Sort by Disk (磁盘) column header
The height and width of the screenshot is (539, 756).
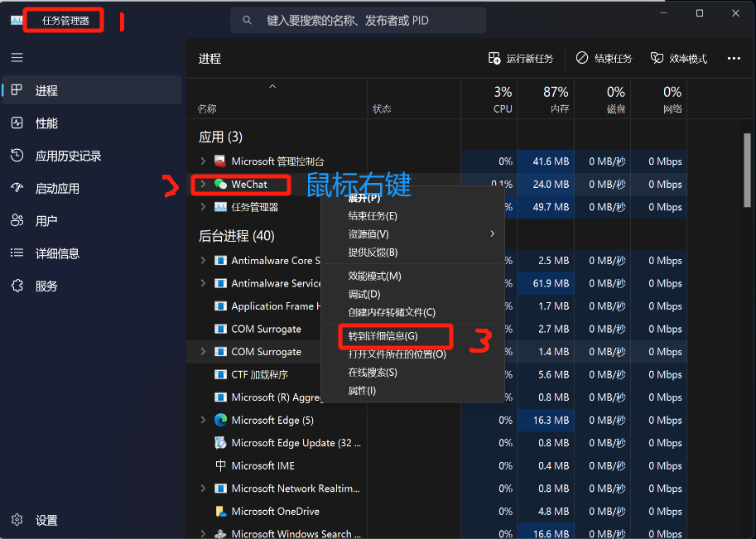[x=603, y=99]
